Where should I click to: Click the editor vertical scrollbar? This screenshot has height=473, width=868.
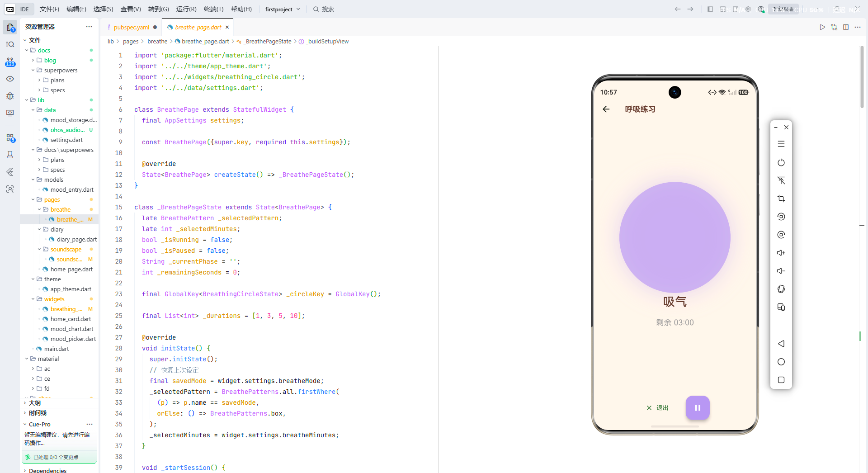(x=862, y=77)
